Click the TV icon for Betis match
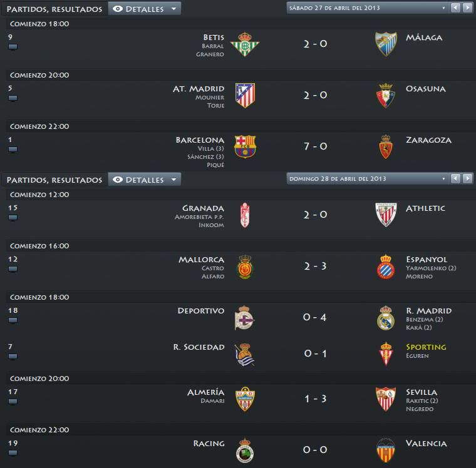 click(x=13, y=47)
